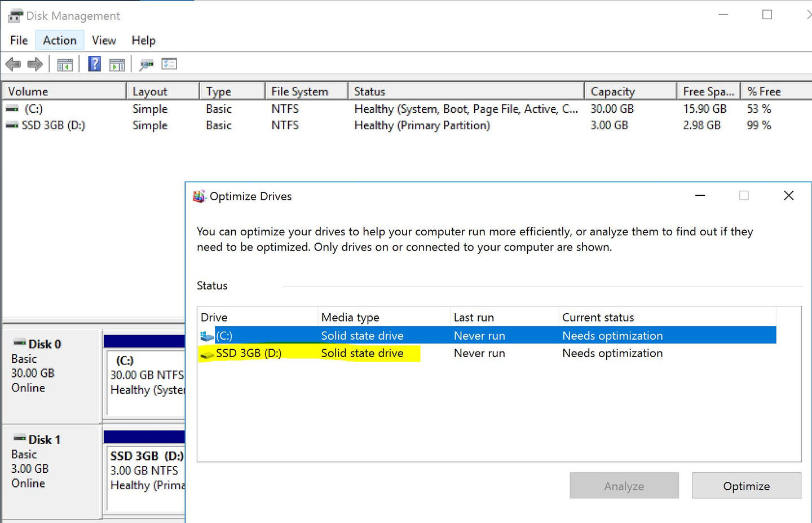The width and height of the screenshot is (812, 523).
Task: Click the Optimize button
Action: [747, 486]
